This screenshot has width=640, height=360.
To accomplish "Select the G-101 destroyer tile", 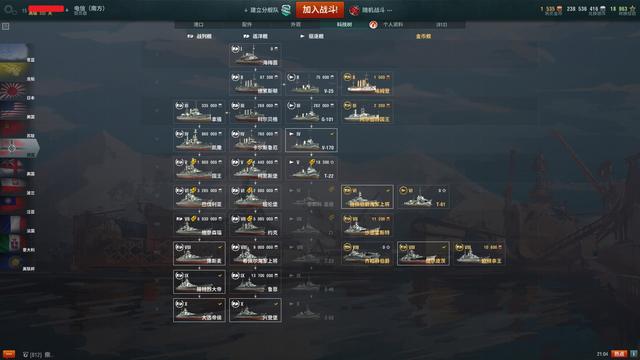I will coord(311,112).
